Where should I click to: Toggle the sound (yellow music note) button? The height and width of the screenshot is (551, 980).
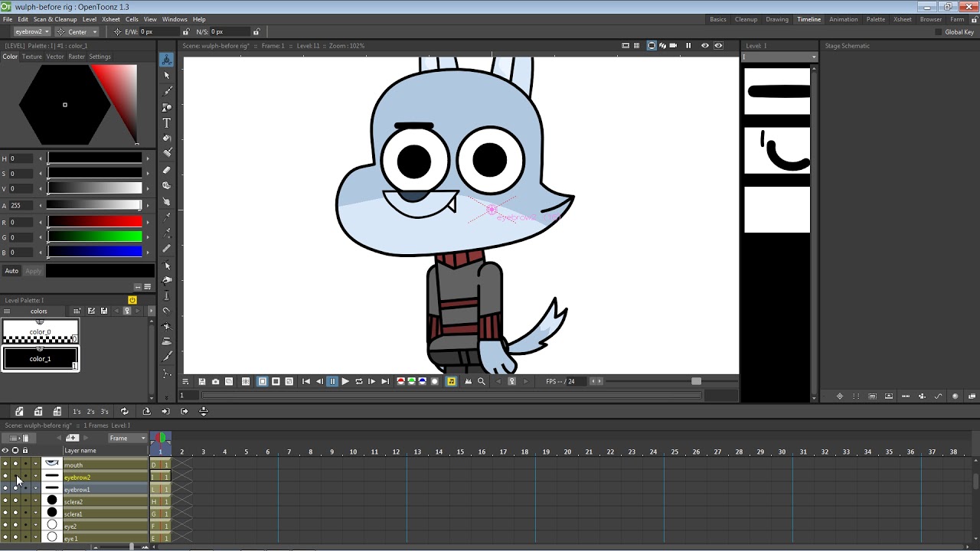click(451, 381)
